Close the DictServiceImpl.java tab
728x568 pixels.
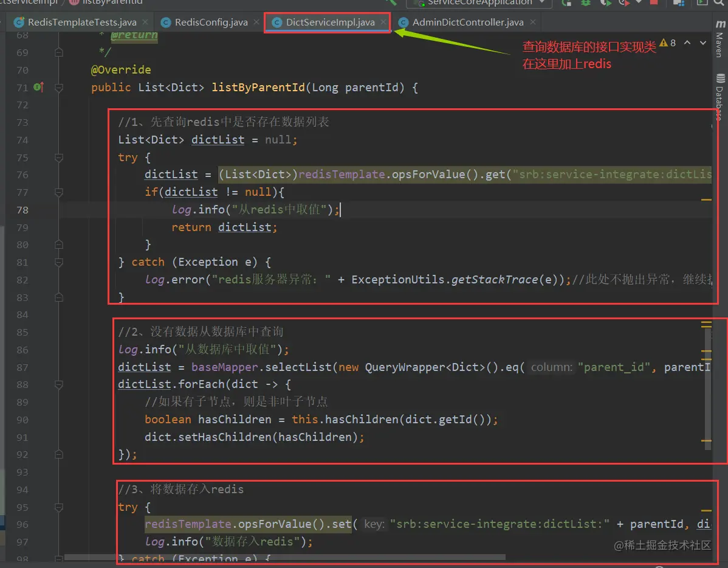click(383, 22)
